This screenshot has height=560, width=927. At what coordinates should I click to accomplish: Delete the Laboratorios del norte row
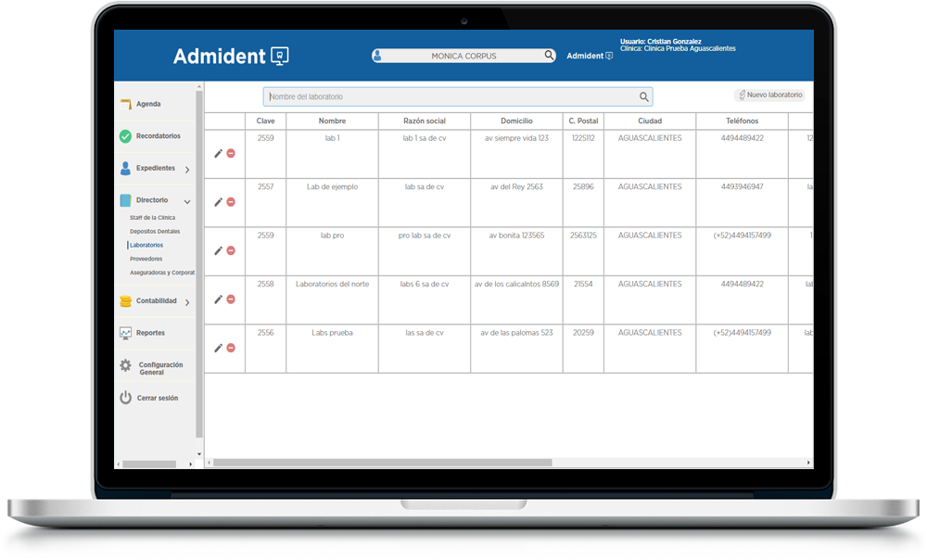click(x=231, y=299)
